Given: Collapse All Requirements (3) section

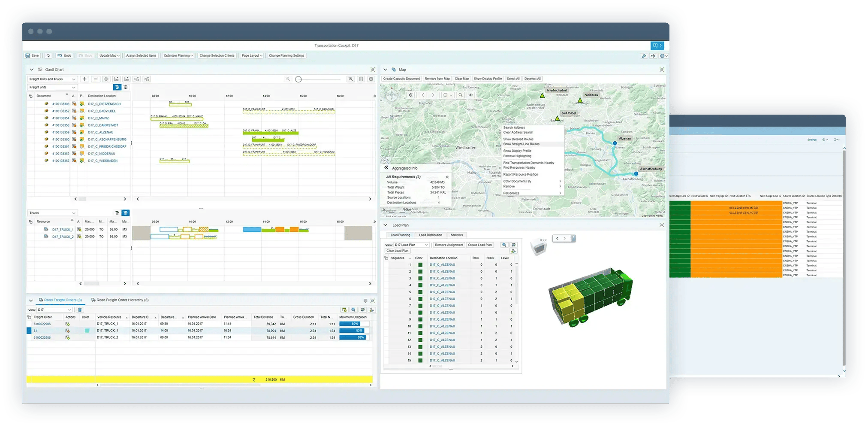Looking at the screenshot, I should (x=447, y=177).
